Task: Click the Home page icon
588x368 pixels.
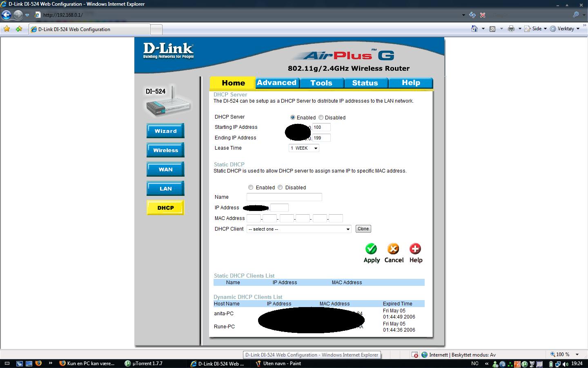Action: [x=474, y=29]
